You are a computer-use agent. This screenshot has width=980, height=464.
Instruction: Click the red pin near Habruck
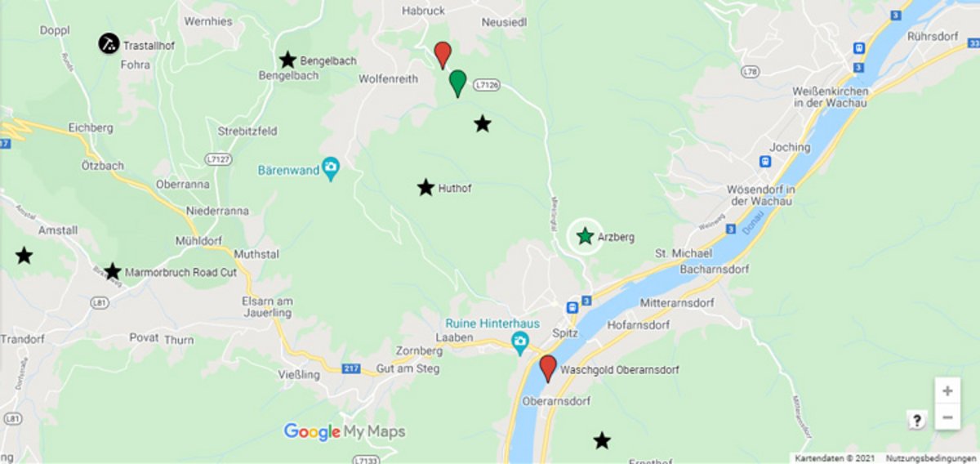(442, 56)
